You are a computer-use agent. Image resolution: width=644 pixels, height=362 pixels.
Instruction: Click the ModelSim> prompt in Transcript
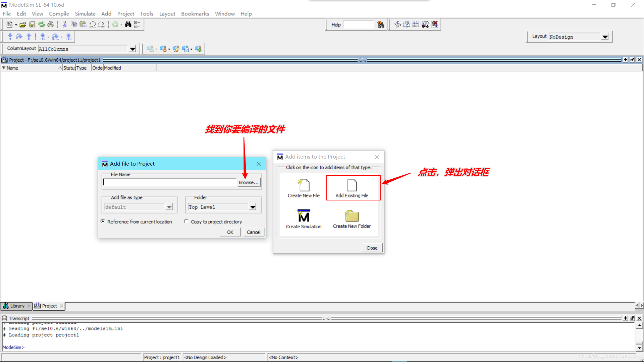13,347
